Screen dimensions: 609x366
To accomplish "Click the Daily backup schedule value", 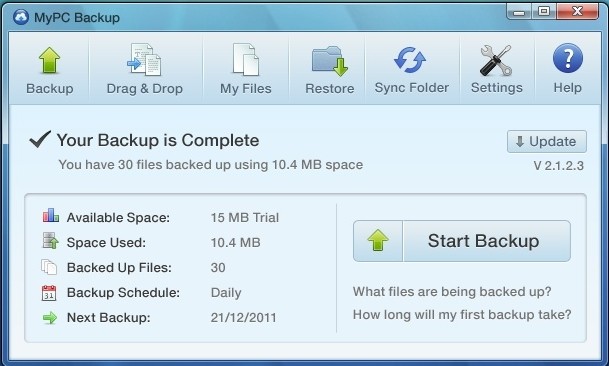I will [x=226, y=293].
